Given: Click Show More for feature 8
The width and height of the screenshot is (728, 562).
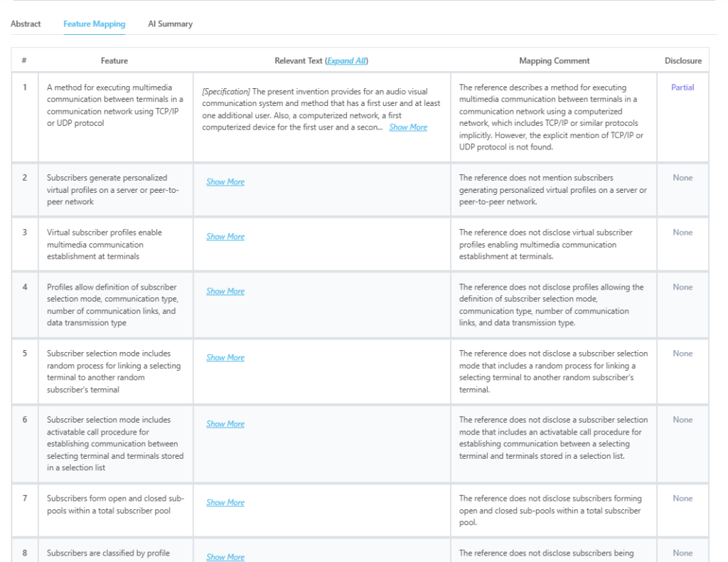Looking at the screenshot, I should click(225, 557).
